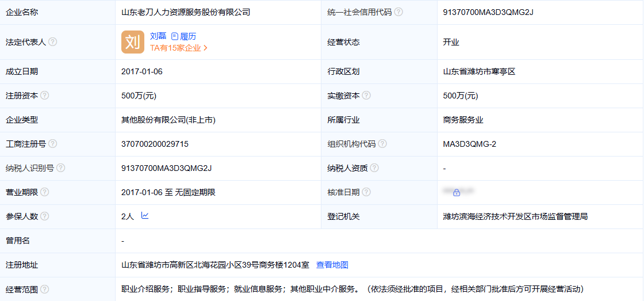Click the 企业类型 field label
644x301 pixels.
(22, 120)
